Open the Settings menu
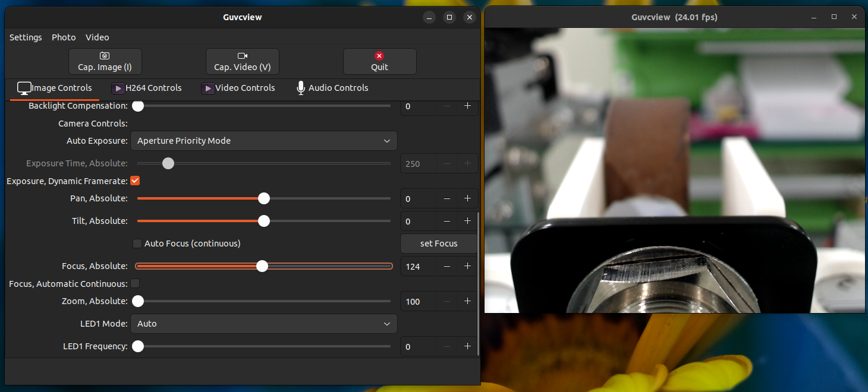Screen dimensions: 868x392 pyautogui.click(x=26, y=37)
